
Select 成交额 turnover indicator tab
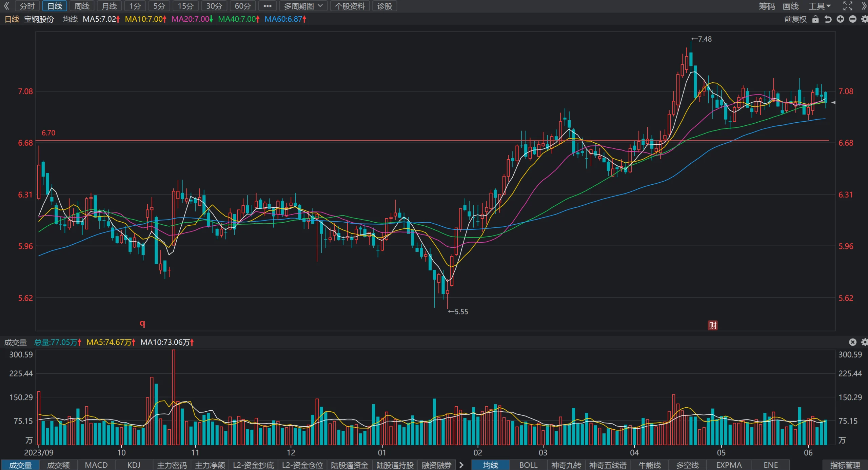tap(58, 465)
